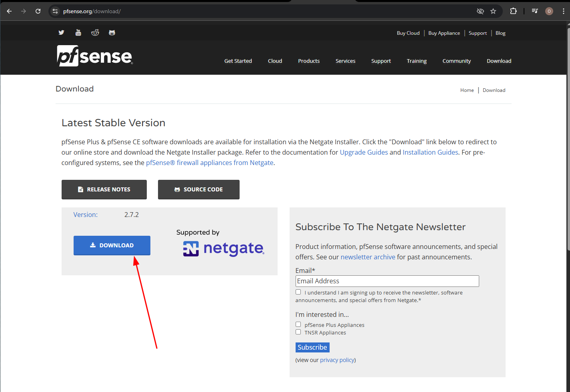Open pfSense firewall appliances from Netgate link
Image resolution: width=570 pixels, height=392 pixels.
(x=210, y=163)
